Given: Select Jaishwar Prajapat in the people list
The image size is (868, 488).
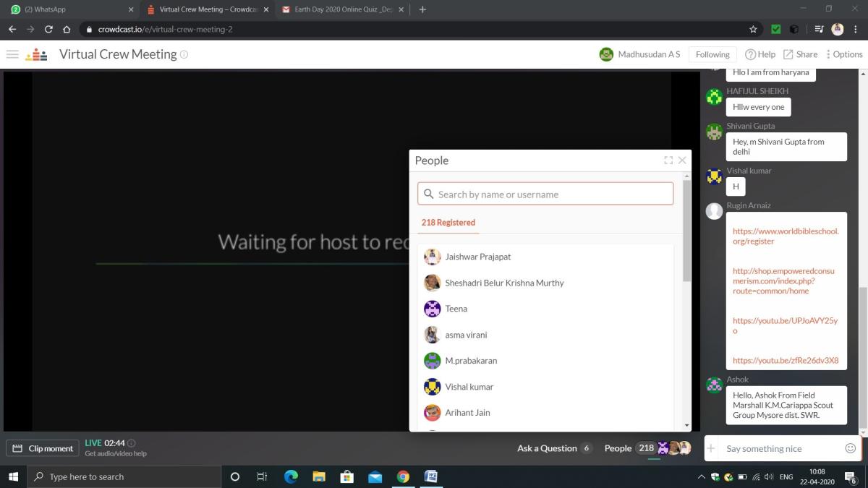Looking at the screenshot, I should point(545,257).
